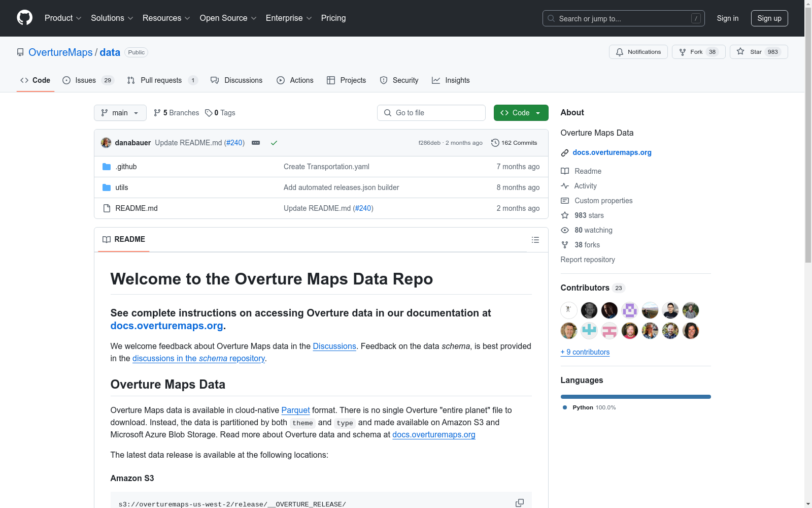
Task: Click the Search or jump to field
Action: point(624,18)
